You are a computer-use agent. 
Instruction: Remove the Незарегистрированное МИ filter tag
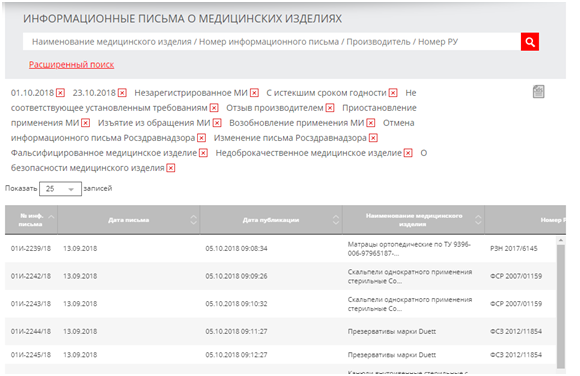click(254, 93)
